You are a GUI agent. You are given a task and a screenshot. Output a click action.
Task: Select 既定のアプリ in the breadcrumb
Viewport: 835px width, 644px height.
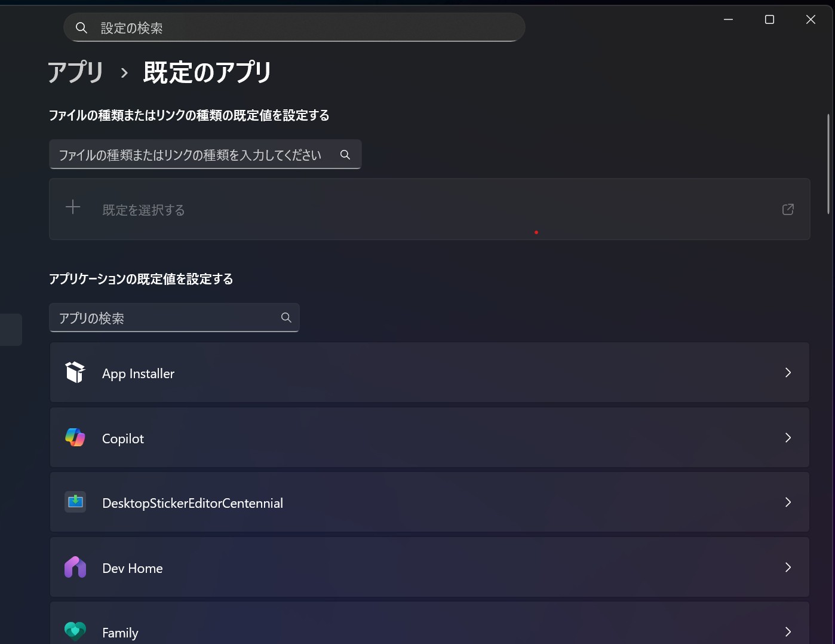[206, 72]
